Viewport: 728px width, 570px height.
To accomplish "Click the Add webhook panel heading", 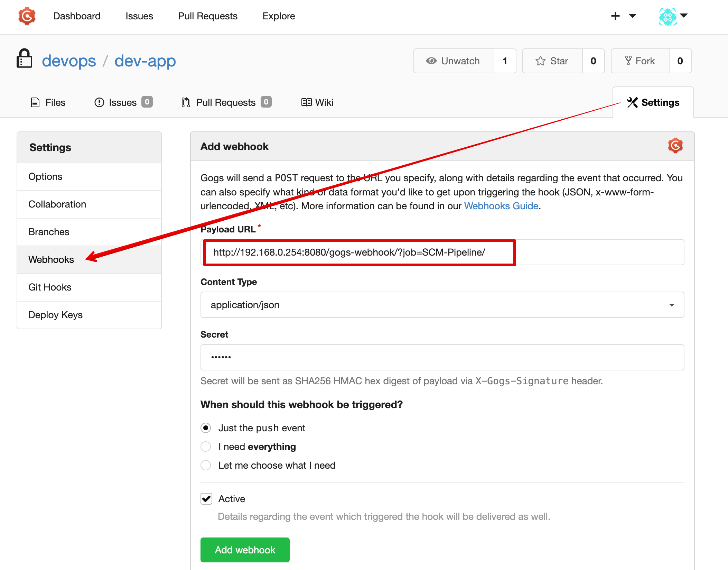I will click(x=234, y=147).
